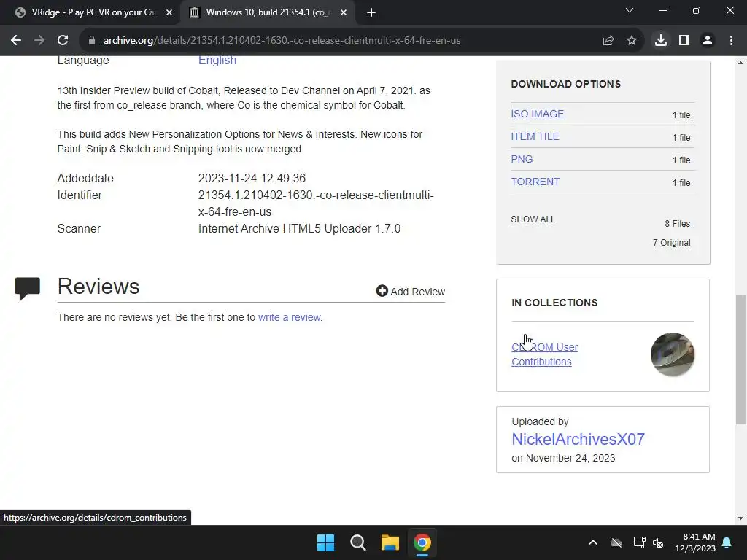Select the Windows 10 build 21354.1 tab
The width and height of the screenshot is (747, 560).
267,13
